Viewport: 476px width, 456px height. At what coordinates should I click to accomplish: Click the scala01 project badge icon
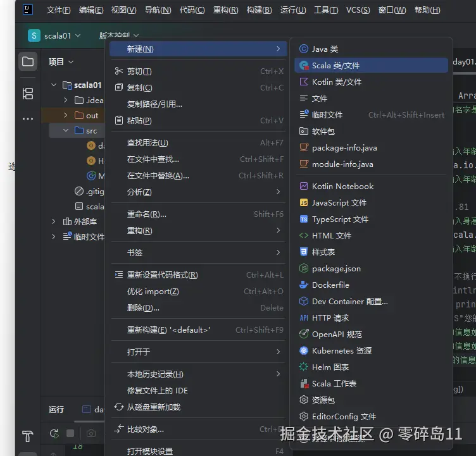point(34,35)
